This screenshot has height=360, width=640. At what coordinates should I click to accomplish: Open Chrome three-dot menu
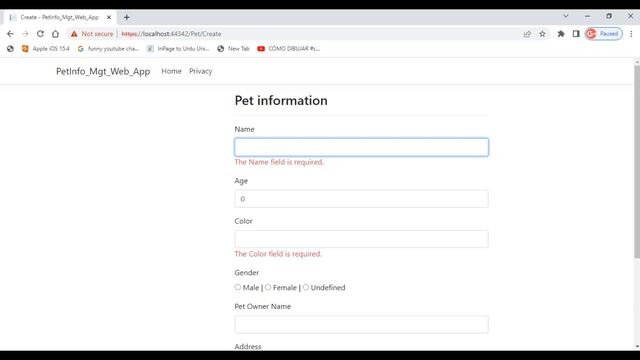click(631, 34)
